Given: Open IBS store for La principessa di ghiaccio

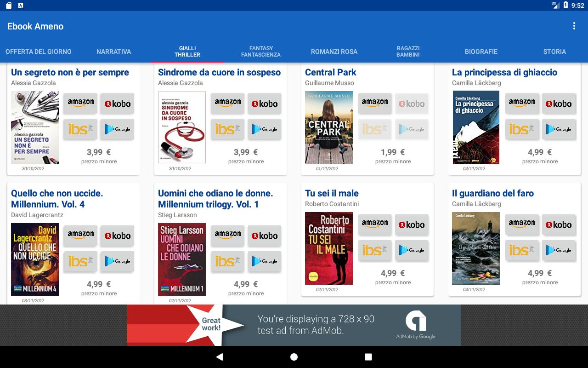Looking at the screenshot, I should [x=522, y=129].
